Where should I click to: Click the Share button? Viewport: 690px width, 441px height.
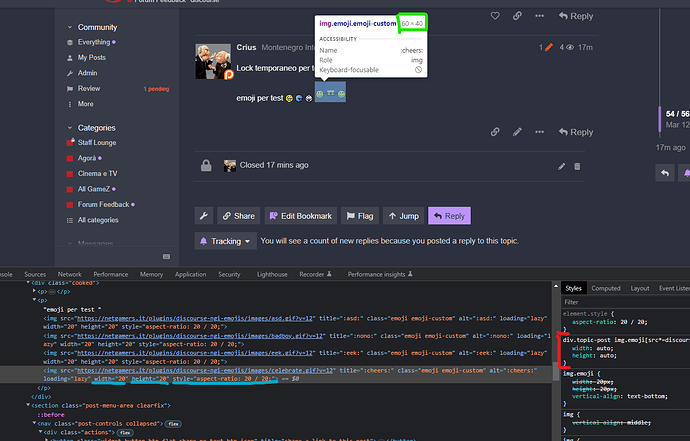(x=239, y=216)
